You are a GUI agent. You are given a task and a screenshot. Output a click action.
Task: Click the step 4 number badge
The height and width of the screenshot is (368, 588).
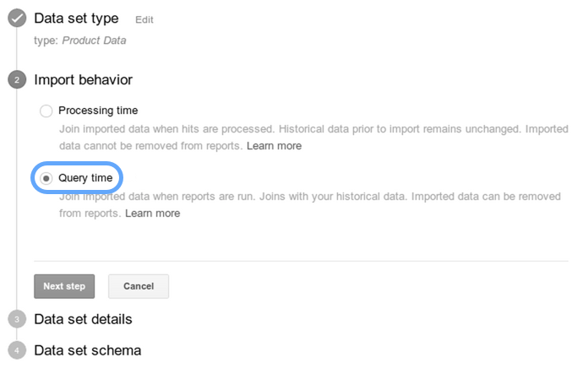point(17,349)
